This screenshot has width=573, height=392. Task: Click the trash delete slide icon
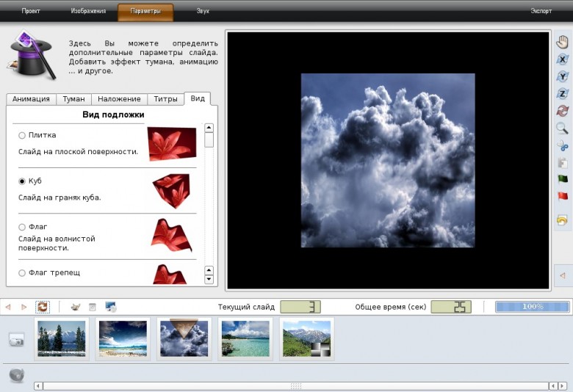(x=93, y=307)
